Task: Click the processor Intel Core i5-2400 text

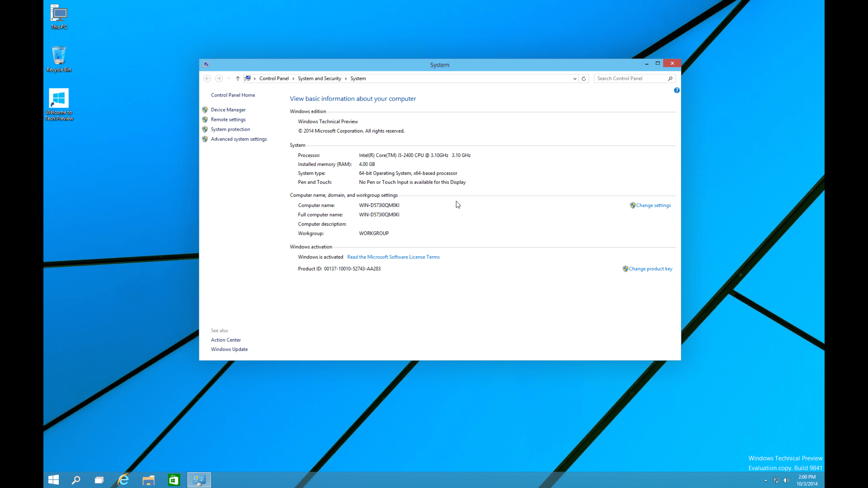Action: point(415,155)
